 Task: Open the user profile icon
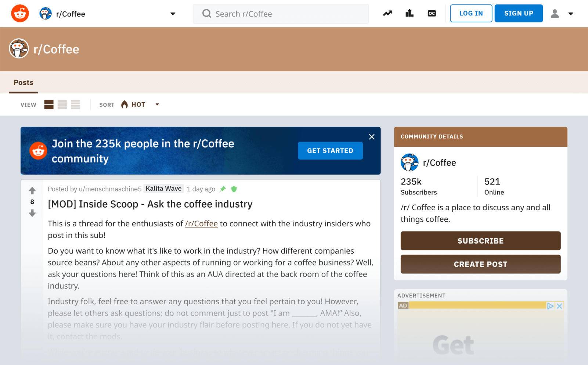click(555, 14)
